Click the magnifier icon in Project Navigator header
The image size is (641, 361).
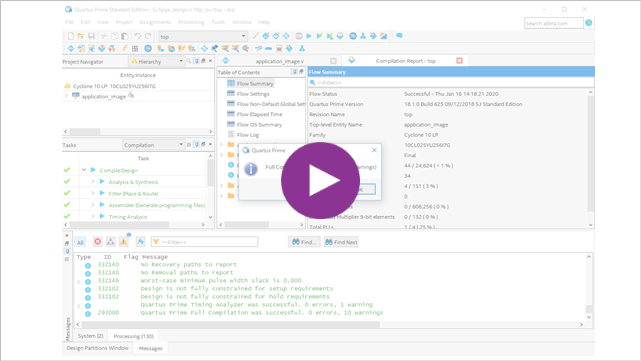tap(189, 61)
